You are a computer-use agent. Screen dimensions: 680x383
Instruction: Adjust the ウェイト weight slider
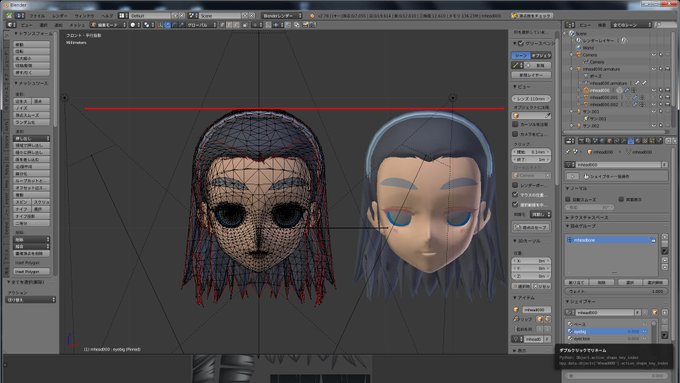[616, 291]
